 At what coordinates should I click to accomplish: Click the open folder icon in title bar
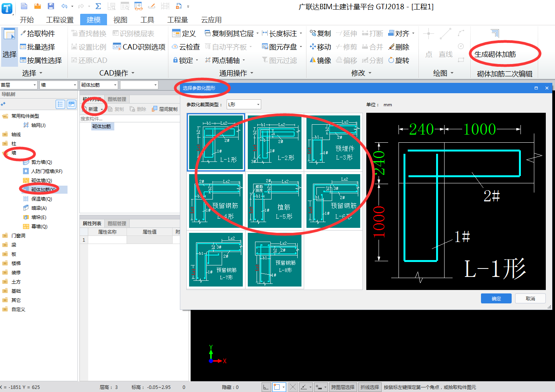tap(37, 6)
